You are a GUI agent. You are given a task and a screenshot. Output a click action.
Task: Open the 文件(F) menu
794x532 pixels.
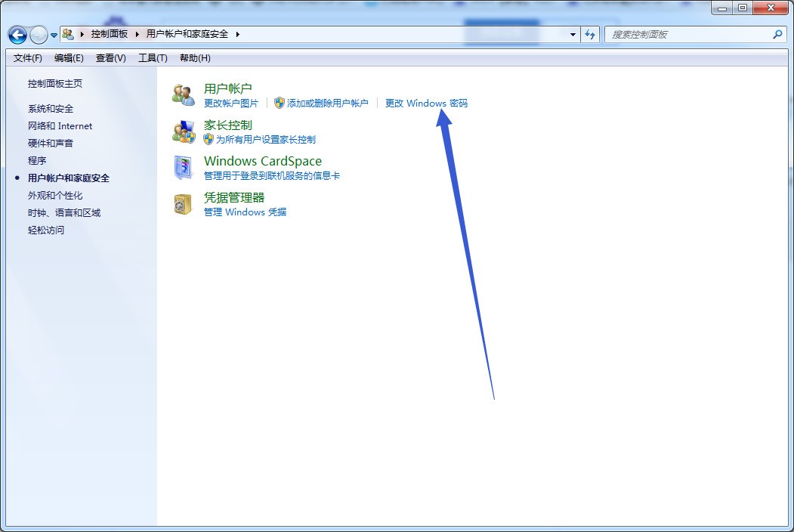point(27,58)
